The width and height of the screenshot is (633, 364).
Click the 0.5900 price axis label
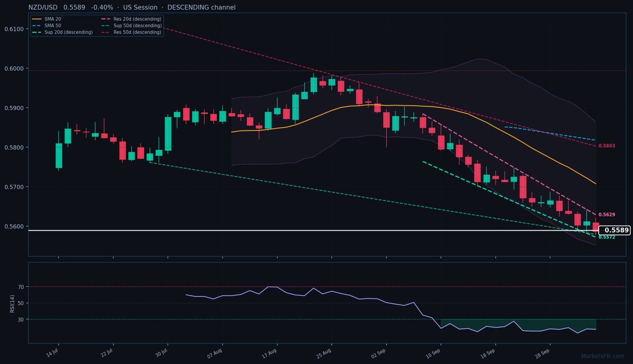pos(14,108)
